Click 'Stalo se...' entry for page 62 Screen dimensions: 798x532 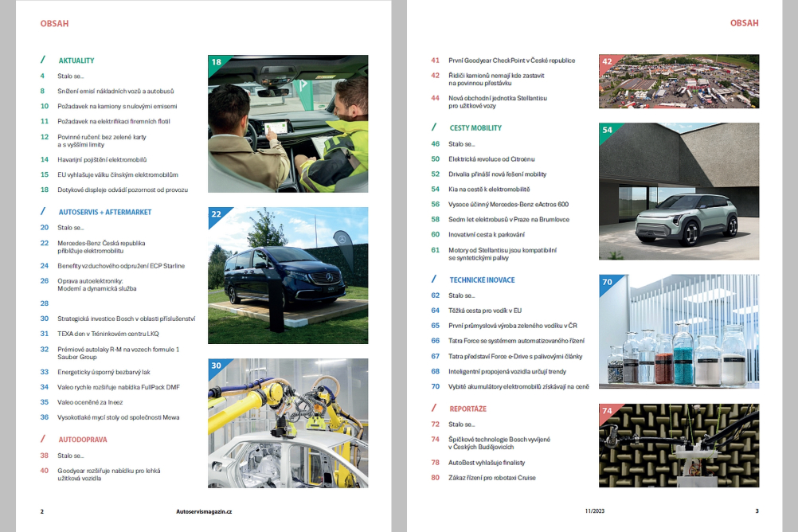(462, 295)
